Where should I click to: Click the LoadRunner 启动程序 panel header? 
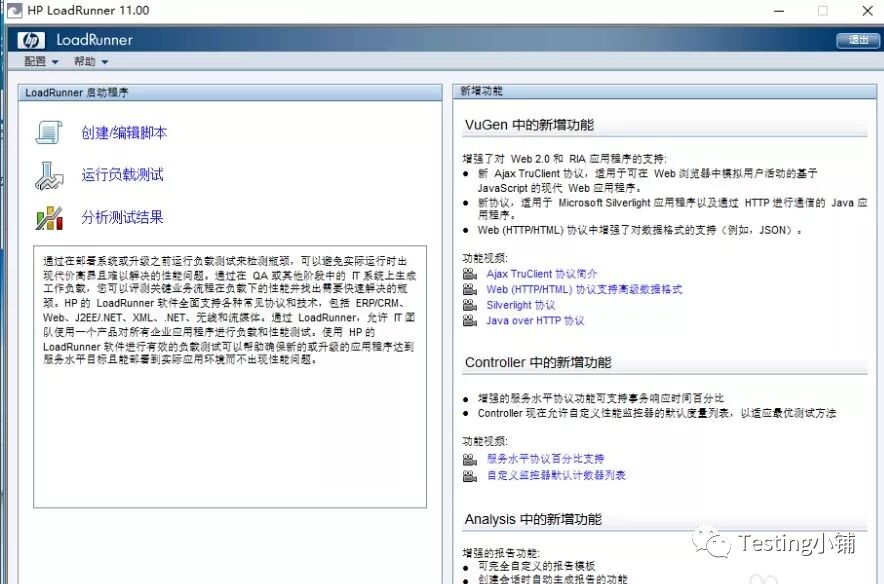pyautogui.click(x=230, y=92)
